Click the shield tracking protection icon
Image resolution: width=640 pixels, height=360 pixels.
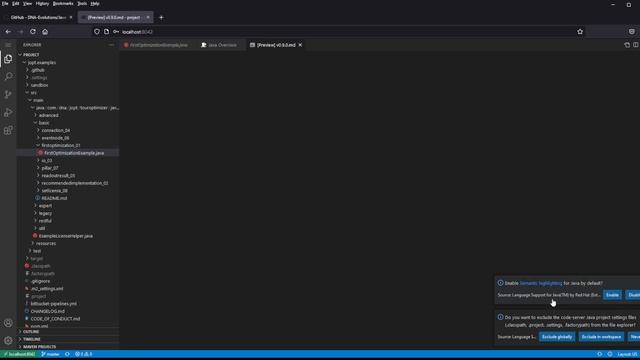(97, 31)
